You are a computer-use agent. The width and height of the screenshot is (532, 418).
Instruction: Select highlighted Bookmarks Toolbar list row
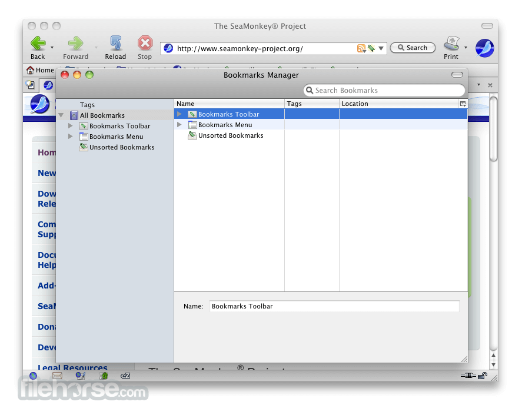click(321, 114)
